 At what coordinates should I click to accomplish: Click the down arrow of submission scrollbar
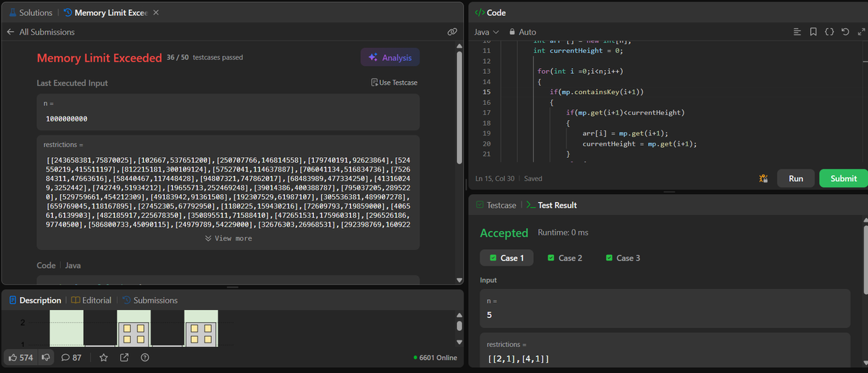(x=459, y=280)
